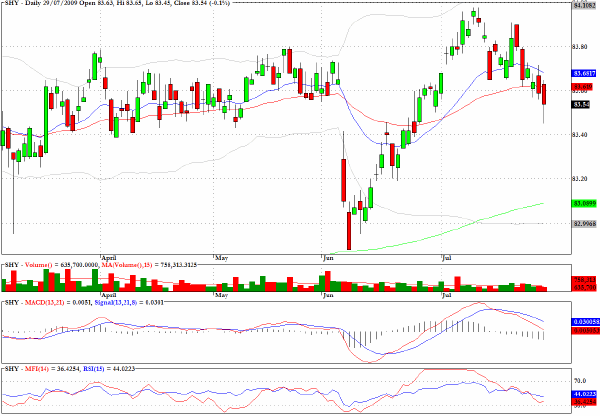Select the blue 83.6817 moving average label

(584, 73)
